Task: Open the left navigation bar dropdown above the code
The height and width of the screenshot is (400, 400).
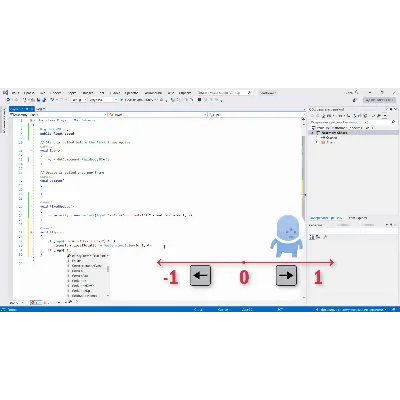Action: pos(58,115)
